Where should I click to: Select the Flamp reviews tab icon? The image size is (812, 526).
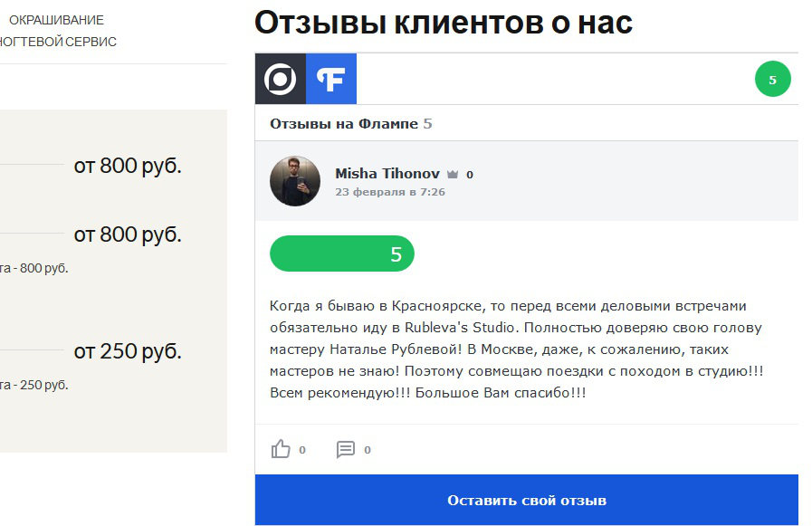click(x=331, y=80)
